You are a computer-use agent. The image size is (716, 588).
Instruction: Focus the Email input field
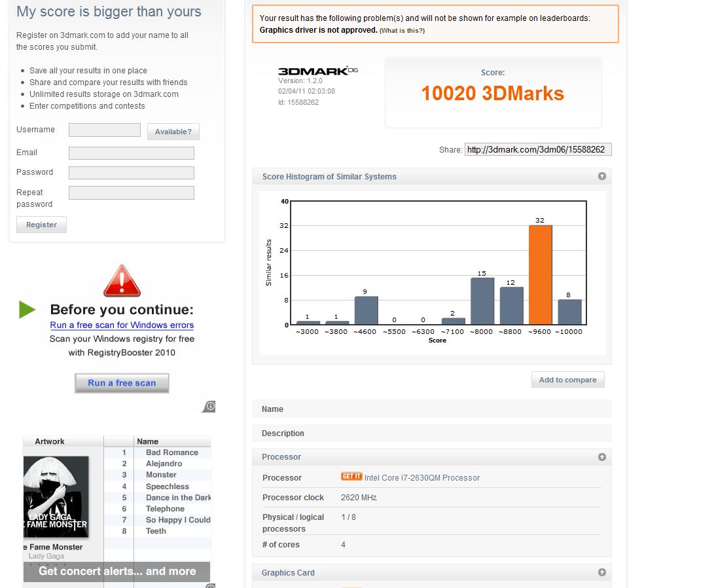click(x=132, y=153)
